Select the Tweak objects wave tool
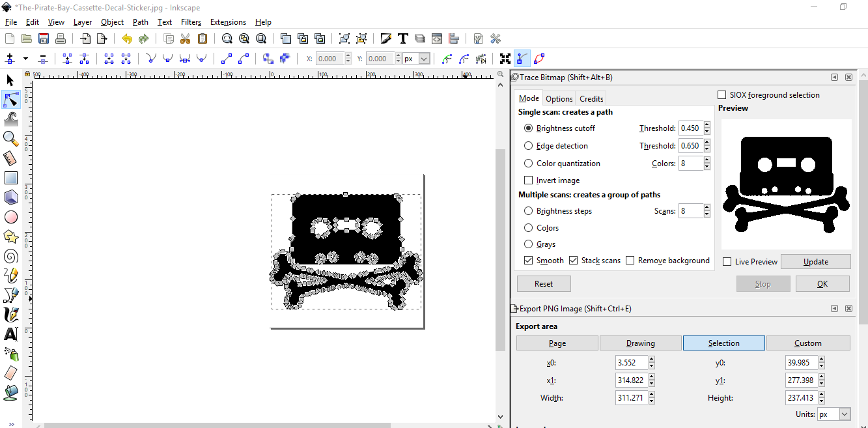The width and height of the screenshot is (868, 428). (x=10, y=119)
